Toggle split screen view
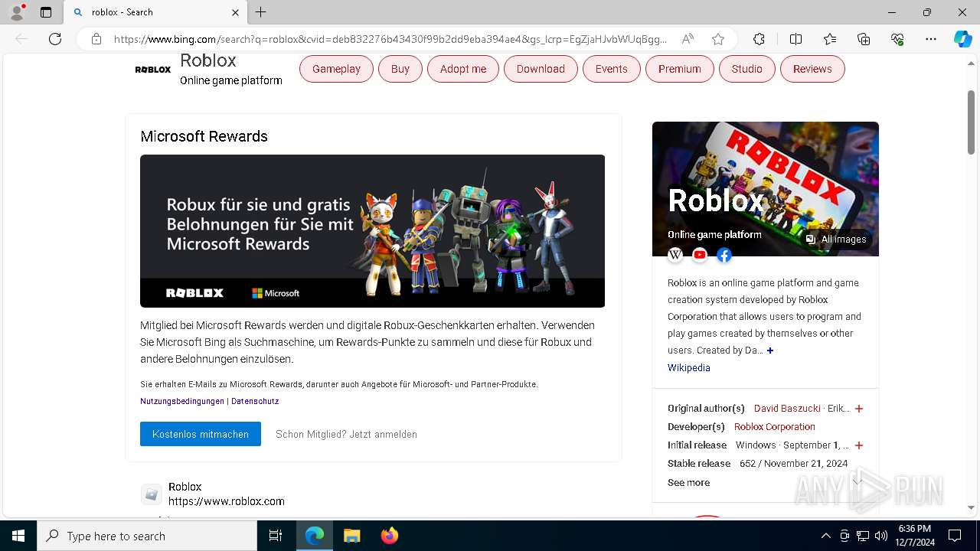The height and width of the screenshot is (551, 980). (795, 39)
